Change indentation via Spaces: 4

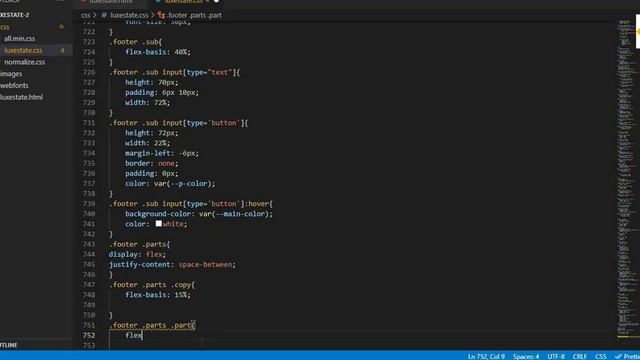[x=526, y=356]
